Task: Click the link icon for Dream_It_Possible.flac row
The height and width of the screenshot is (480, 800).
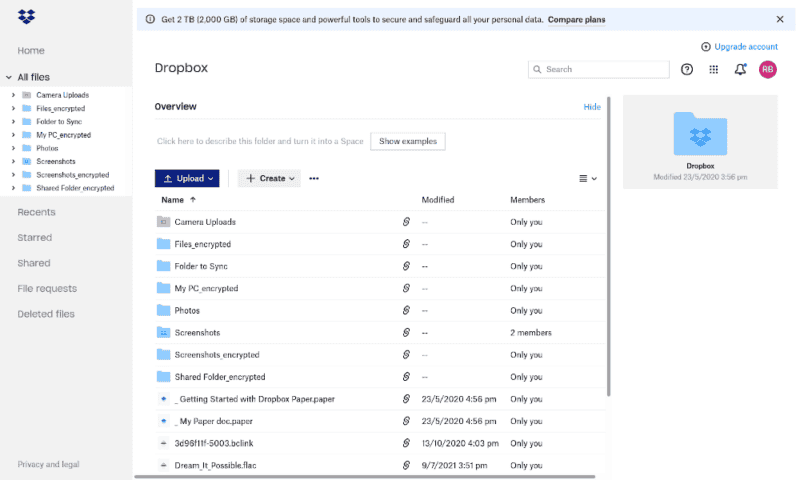Action: tap(406, 465)
